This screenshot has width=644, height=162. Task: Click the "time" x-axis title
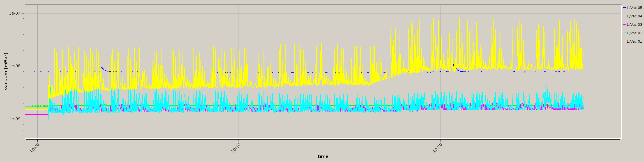tap(323, 157)
